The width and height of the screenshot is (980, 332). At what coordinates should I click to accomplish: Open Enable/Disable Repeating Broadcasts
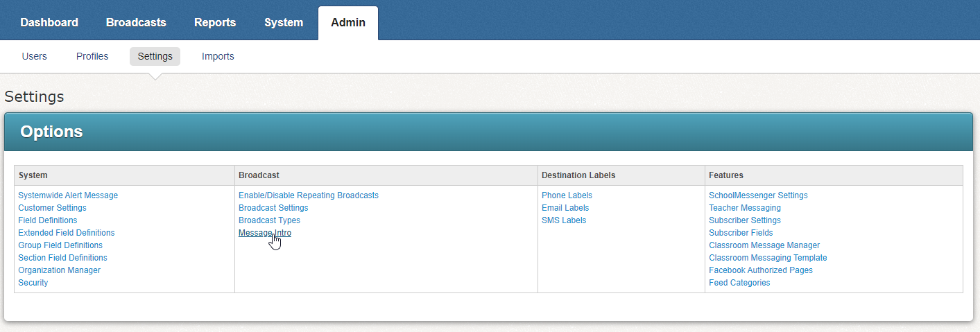click(308, 195)
